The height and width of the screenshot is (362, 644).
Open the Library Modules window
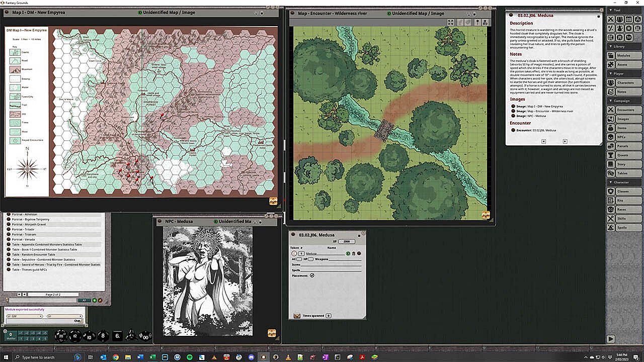pyautogui.click(x=622, y=55)
